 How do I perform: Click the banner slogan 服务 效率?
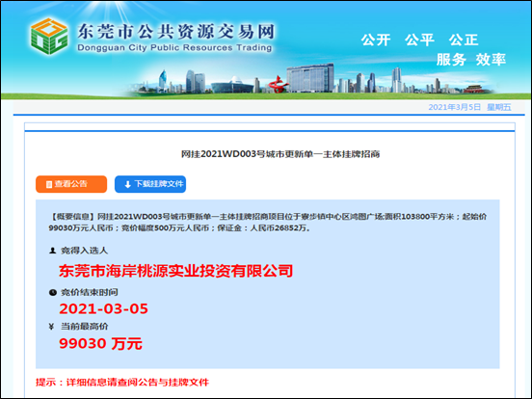(471, 60)
